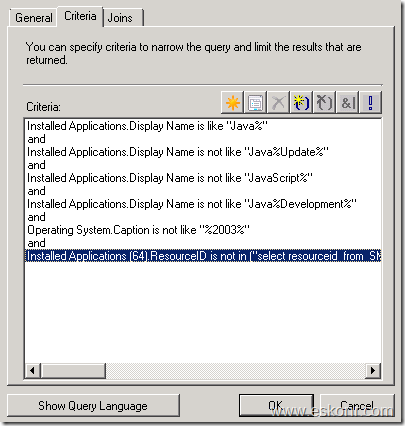Click the Cancel button
This screenshot has height=426, width=405.
(x=357, y=406)
